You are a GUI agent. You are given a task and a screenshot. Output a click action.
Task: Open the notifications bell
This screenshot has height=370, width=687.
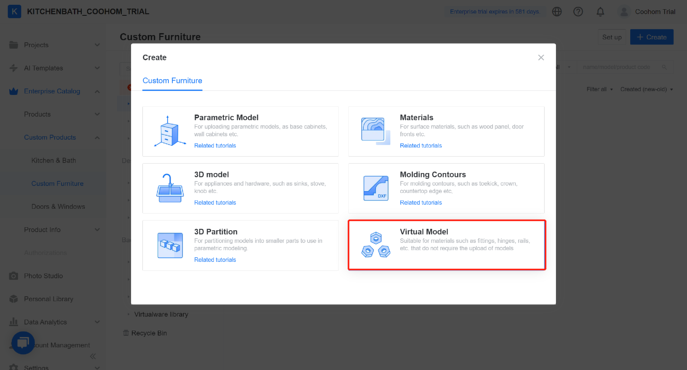(600, 12)
